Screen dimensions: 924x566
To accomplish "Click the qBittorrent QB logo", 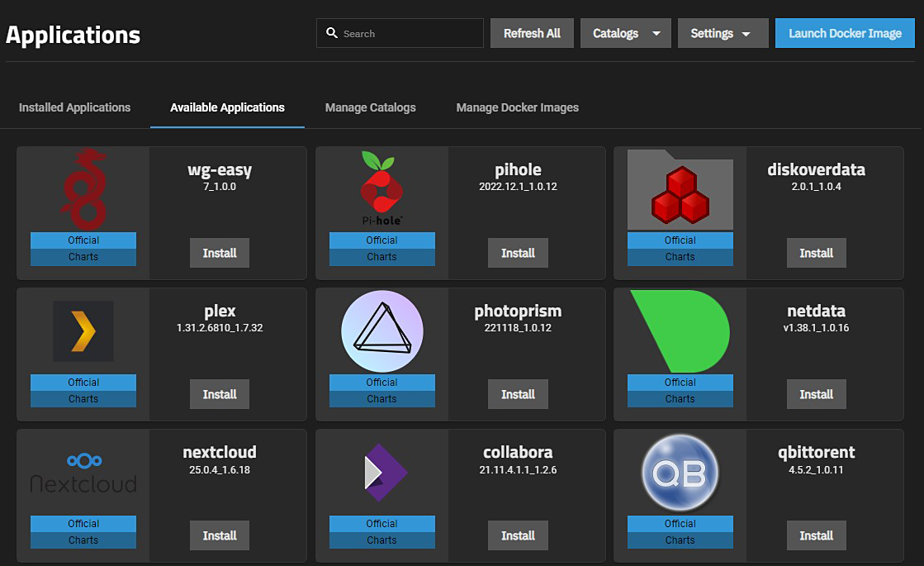I will coord(680,473).
